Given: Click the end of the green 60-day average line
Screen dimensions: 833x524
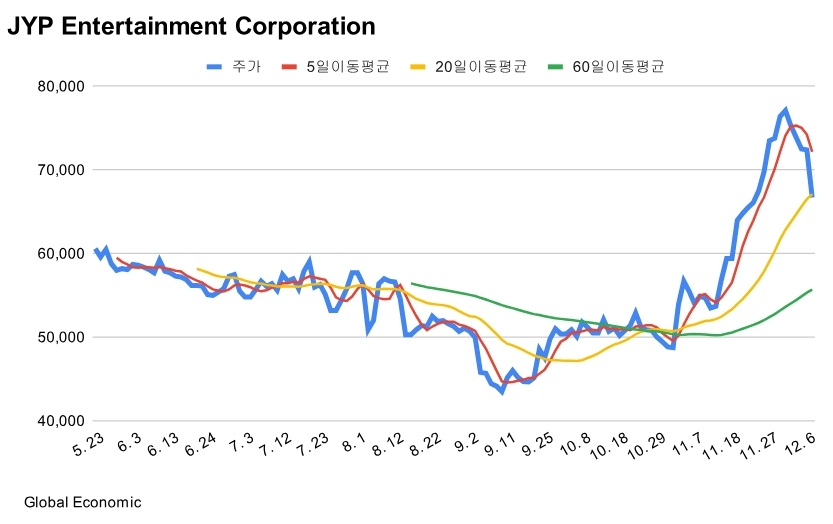Looking at the screenshot, I should (811, 290).
